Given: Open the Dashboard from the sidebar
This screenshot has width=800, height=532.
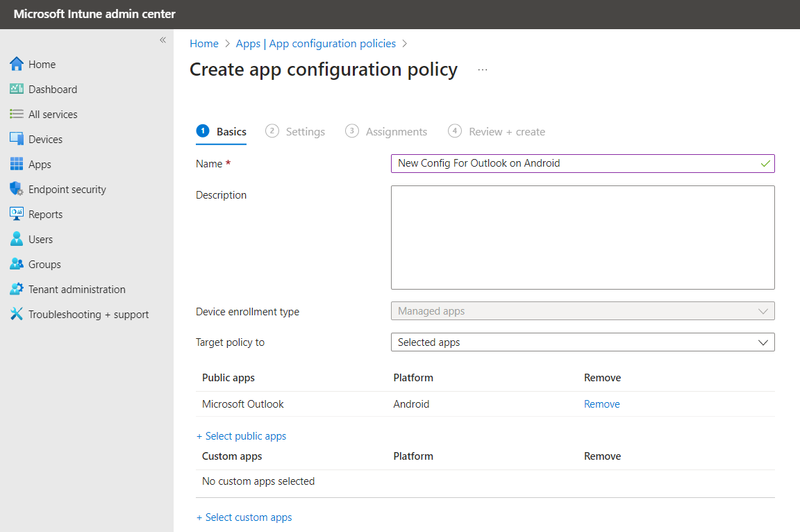Looking at the screenshot, I should [52, 89].
